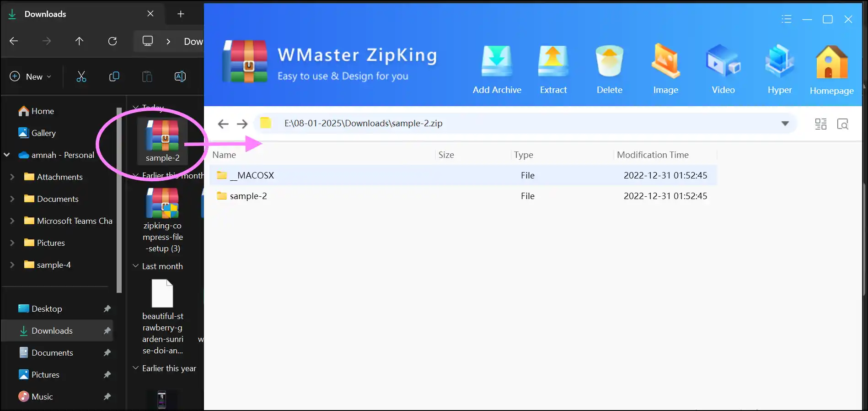Click Explorer back arrow

tap(14, 41)
